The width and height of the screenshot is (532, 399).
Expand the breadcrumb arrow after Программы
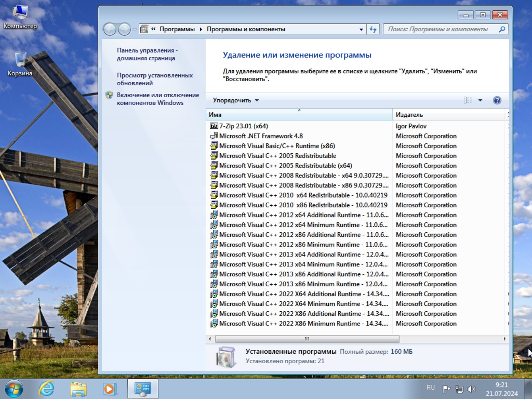coord(201,29)
